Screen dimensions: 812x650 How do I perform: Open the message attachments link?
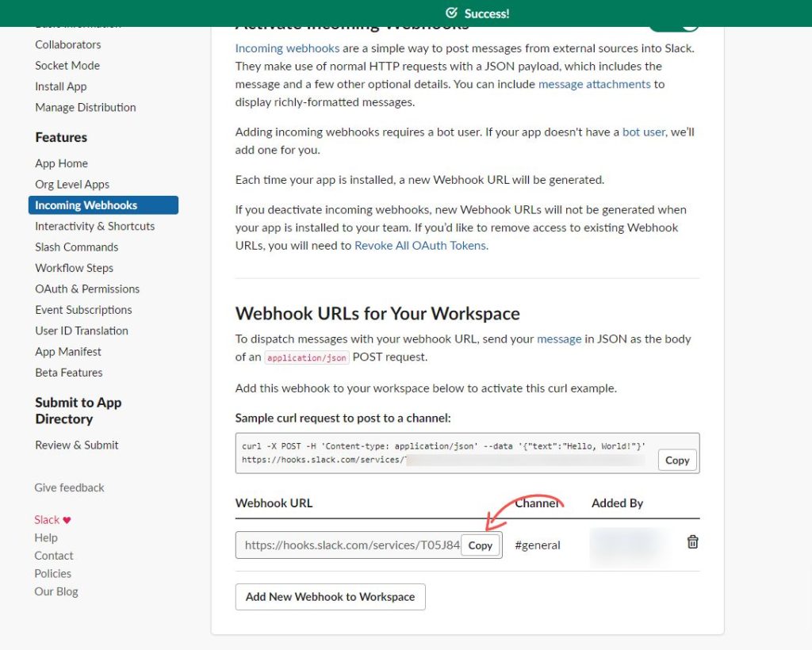[x=594, y=84]
